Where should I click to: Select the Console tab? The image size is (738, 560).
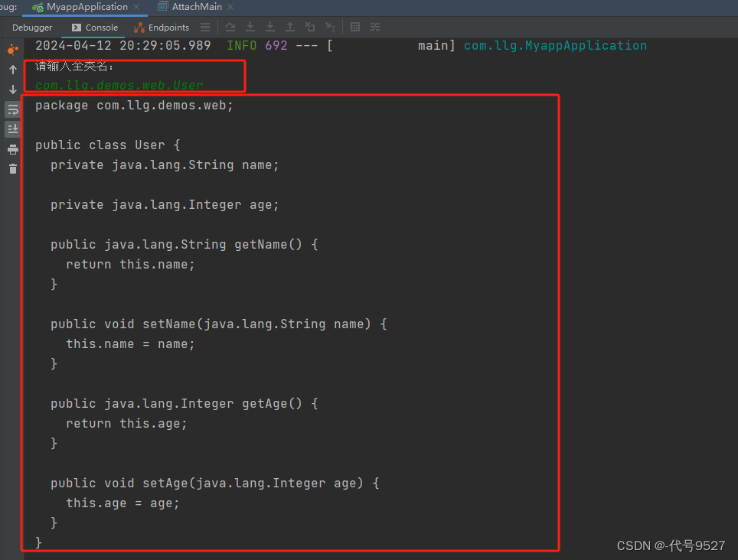coord(95,28)
